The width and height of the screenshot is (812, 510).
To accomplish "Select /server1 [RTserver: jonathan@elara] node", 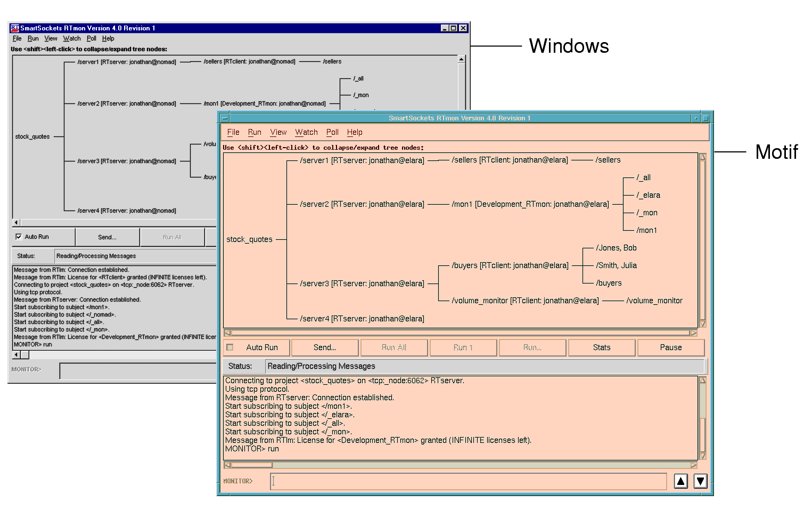I will pyautogui.click(x=362, y=160).
